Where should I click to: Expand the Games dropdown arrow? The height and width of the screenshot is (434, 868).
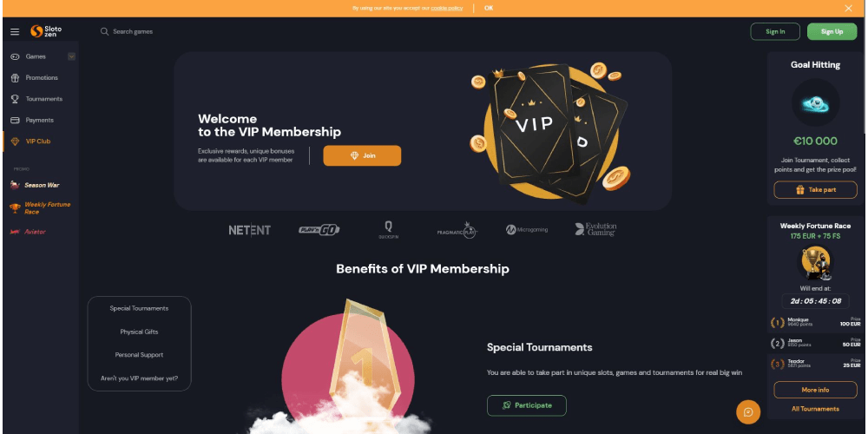71,56
